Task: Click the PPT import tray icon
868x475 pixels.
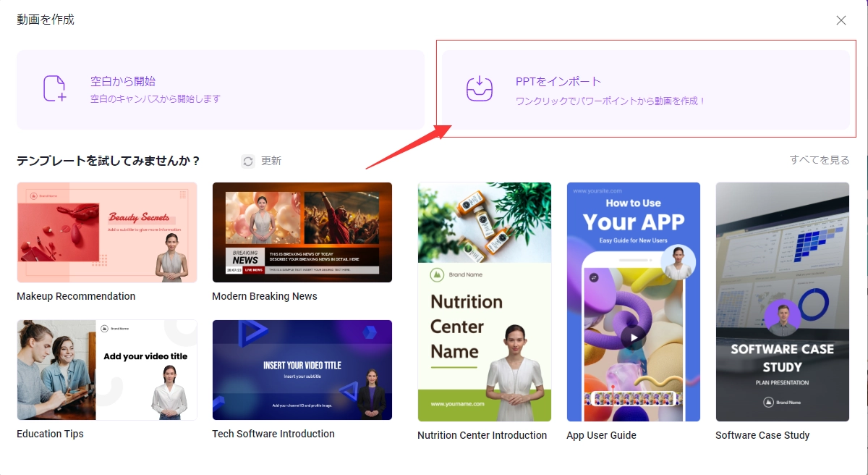Action: tap(480, 88)
